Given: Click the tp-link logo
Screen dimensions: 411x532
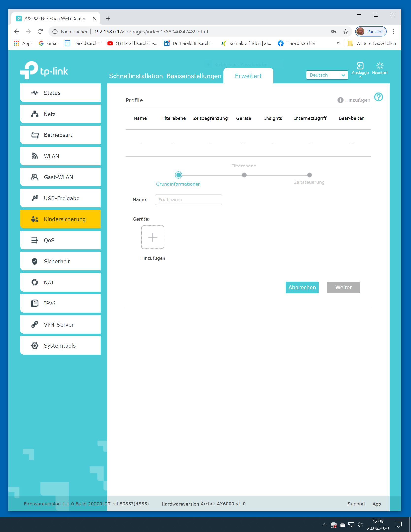Looking at the screenshot, I should [x=44, y=70].
